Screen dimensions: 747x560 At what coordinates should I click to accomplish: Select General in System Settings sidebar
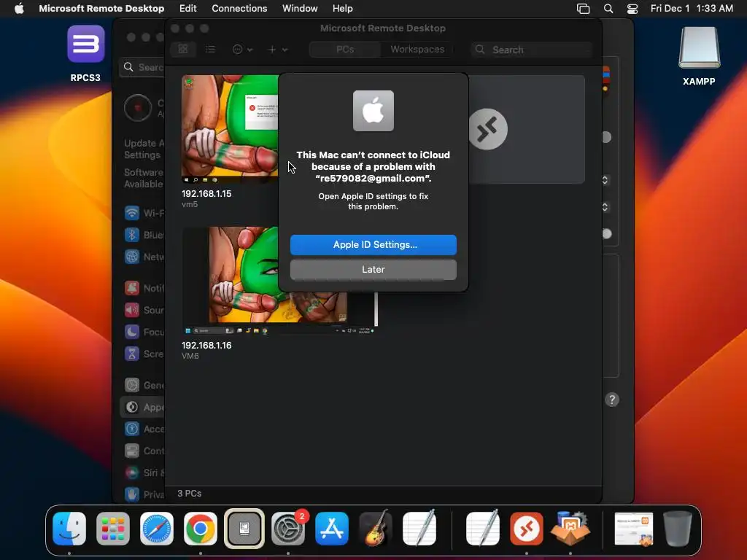[x=144, y=385]
